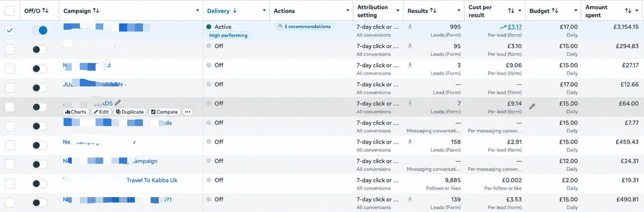This screenshot has width=644, height=212.
Task: Click the £9.06 per lead value
Action: point(515,65)
